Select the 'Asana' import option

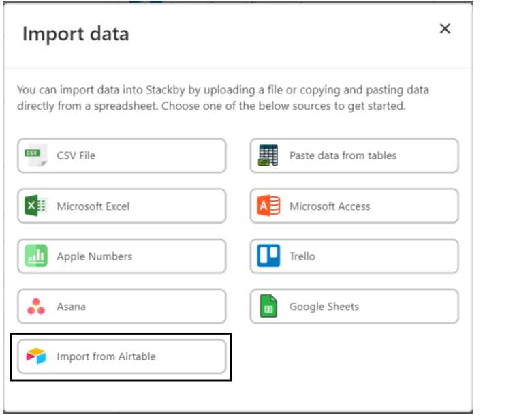point(72,307)
